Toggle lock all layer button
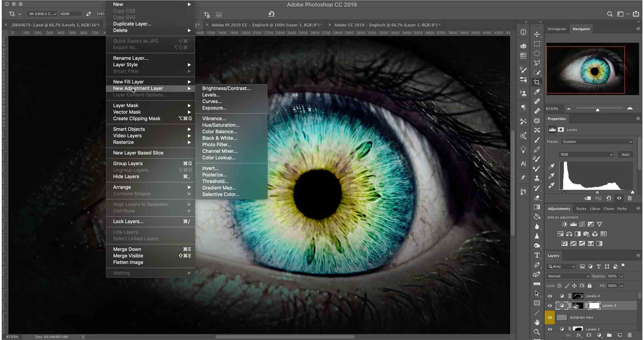Screen dimensions: 644x340 (590, 286)
